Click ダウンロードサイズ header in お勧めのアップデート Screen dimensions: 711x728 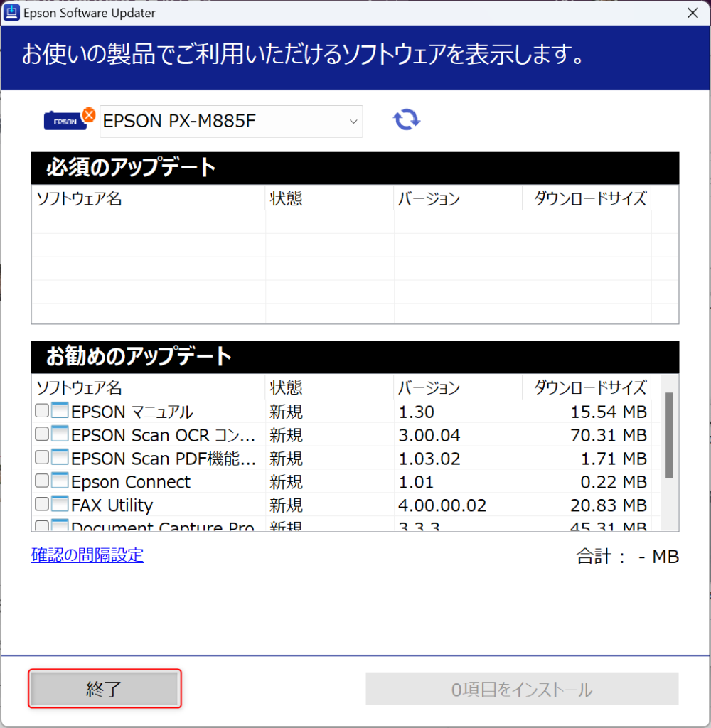[590, 387]
